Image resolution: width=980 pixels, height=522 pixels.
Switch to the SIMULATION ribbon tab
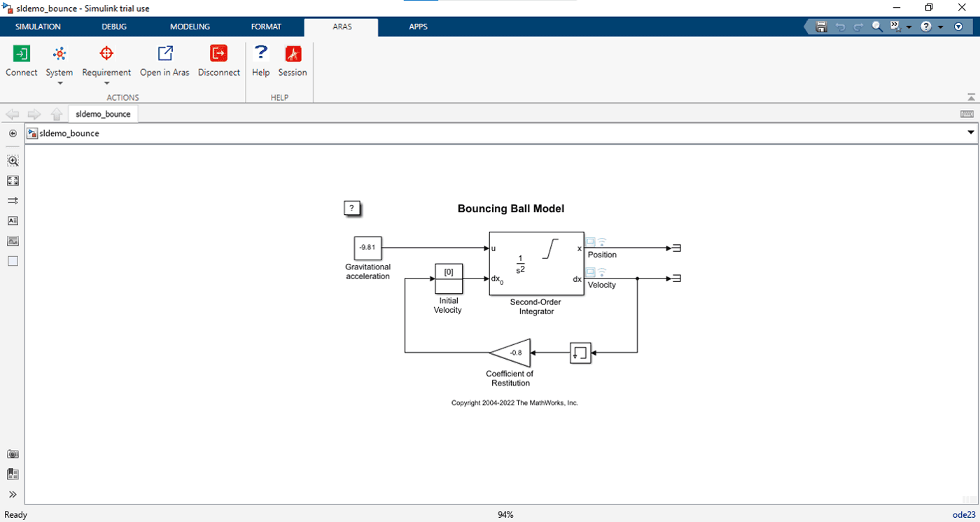click(37, 27)
